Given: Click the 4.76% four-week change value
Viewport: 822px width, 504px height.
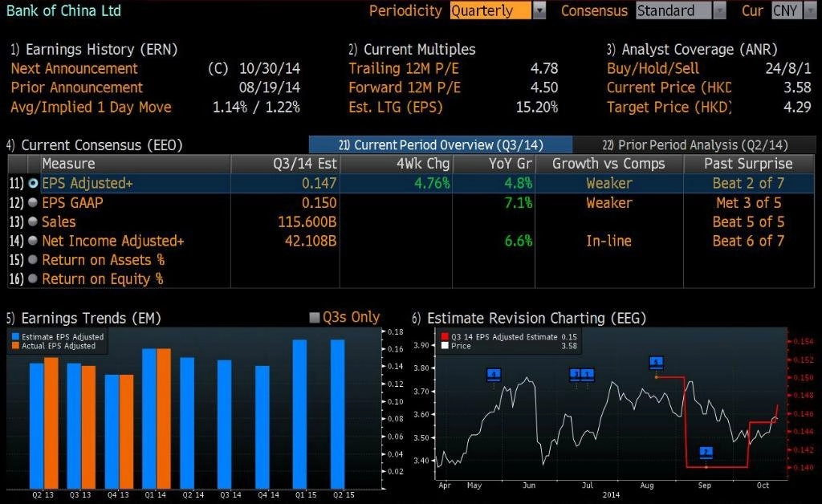Looking at the screenshot, I should pos(432,183).
